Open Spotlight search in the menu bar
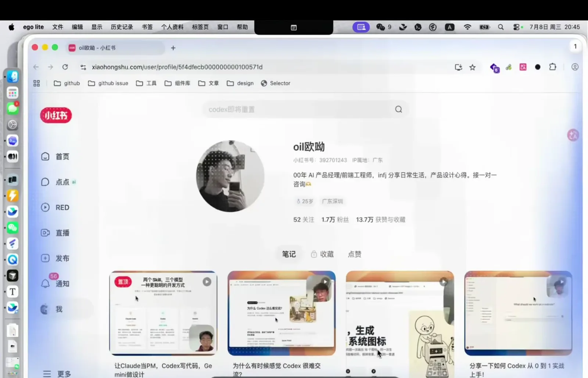This screenshot has height=378, width=588. coord(501,27)
